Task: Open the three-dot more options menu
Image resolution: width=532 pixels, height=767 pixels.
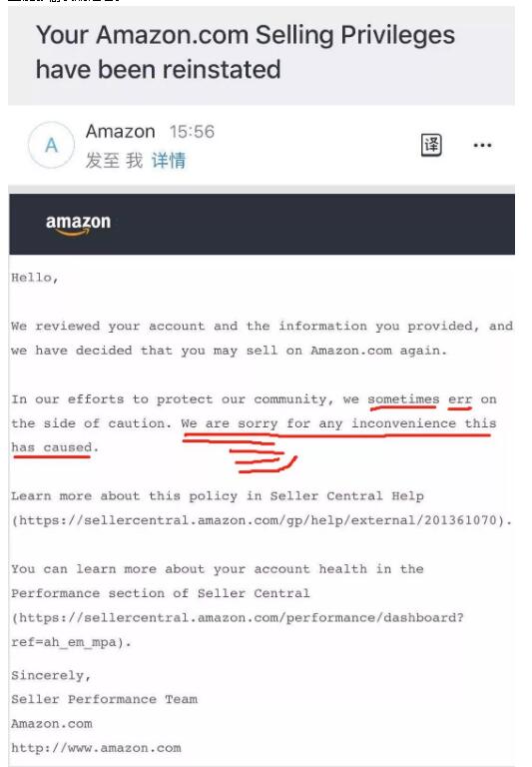Action: point(482,145)
